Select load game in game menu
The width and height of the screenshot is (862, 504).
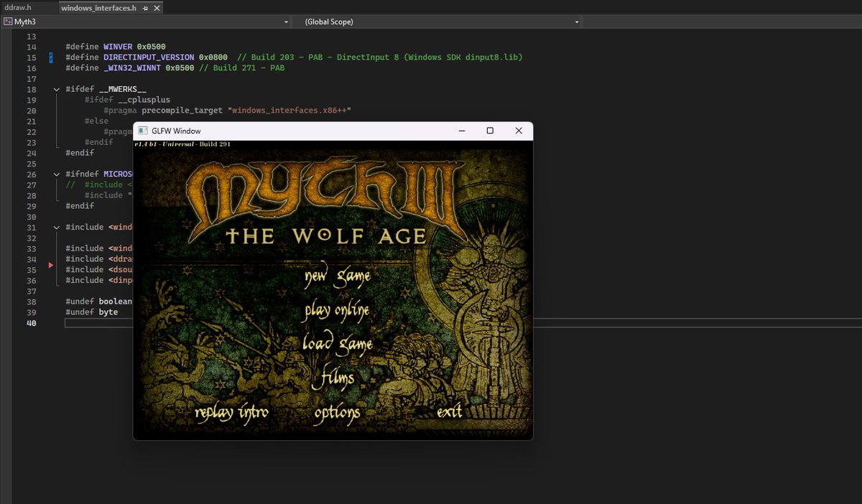pyautogui.click(x=337, y=343)
